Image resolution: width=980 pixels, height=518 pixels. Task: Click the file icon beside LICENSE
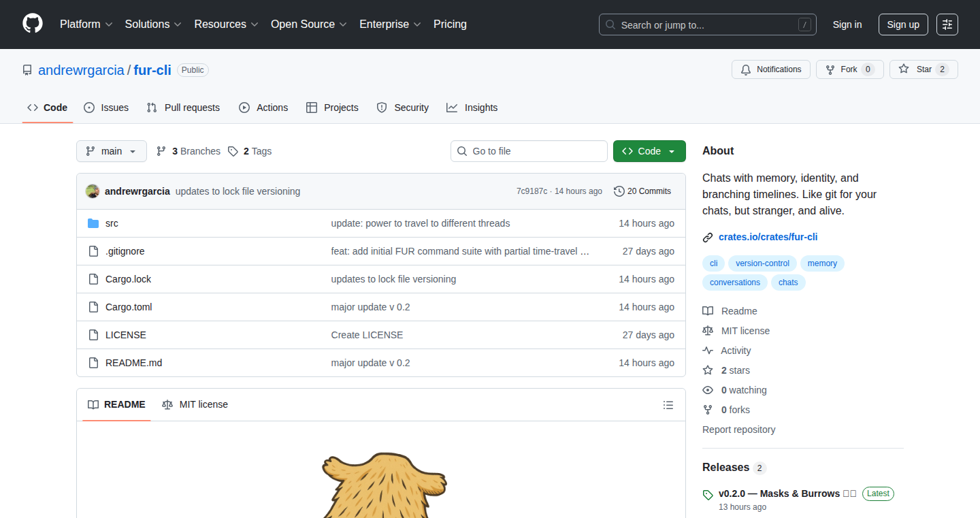pyautogui.click(x=93, y=335)
